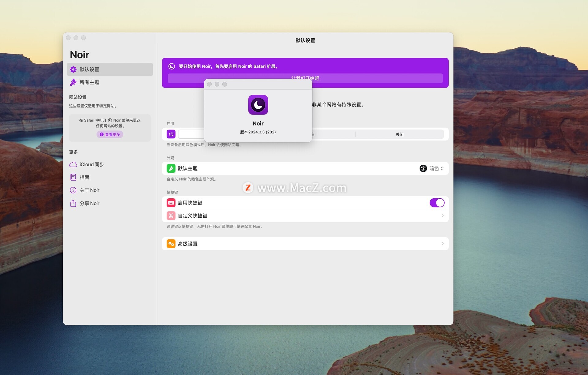Click the Noir moon app icon in about dialog
The image size is (588, 375).
click(x=258, y=105)
